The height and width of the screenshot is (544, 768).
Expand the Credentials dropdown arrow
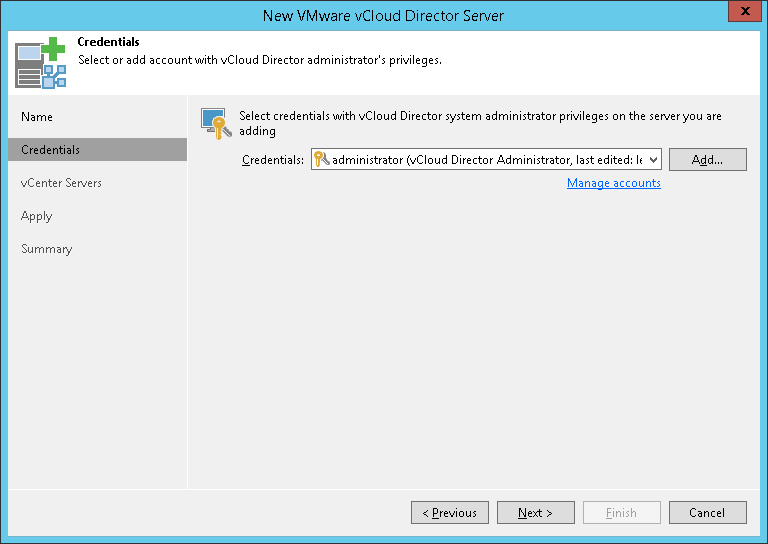click(653, 160)
